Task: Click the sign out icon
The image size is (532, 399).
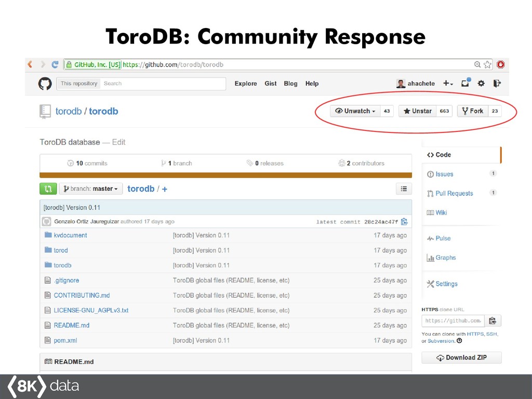Action: [x=497, y=84]
